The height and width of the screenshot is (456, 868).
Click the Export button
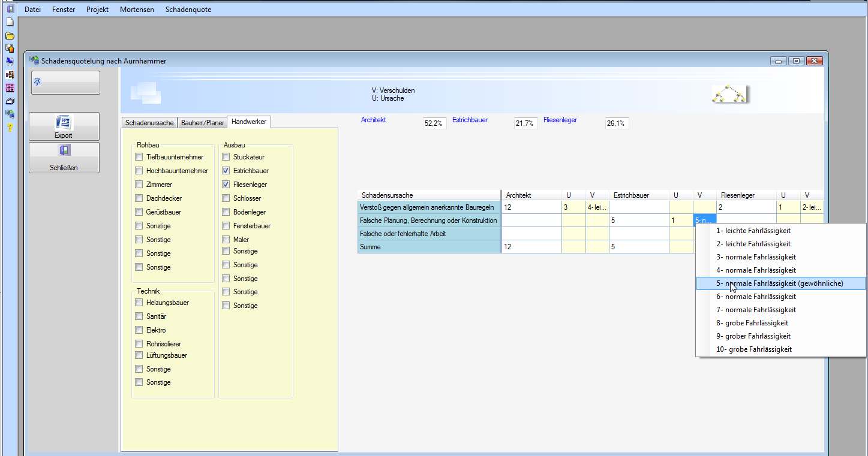click(x=64, y=126)
